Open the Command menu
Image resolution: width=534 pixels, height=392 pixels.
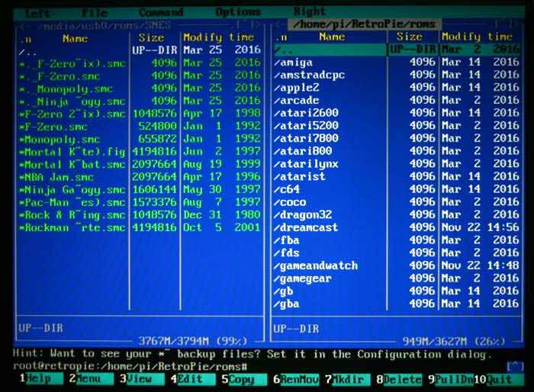[161, 13]
